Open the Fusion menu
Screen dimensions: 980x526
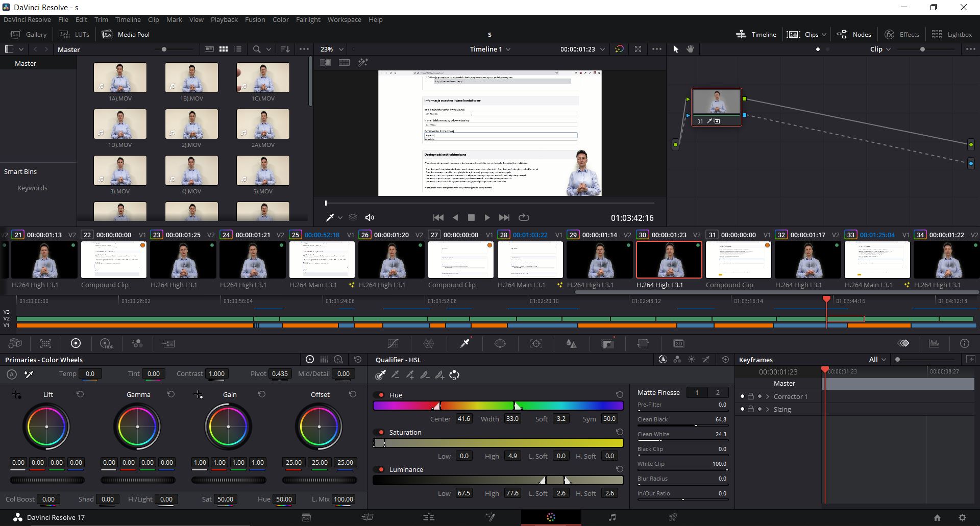[255, 19]
